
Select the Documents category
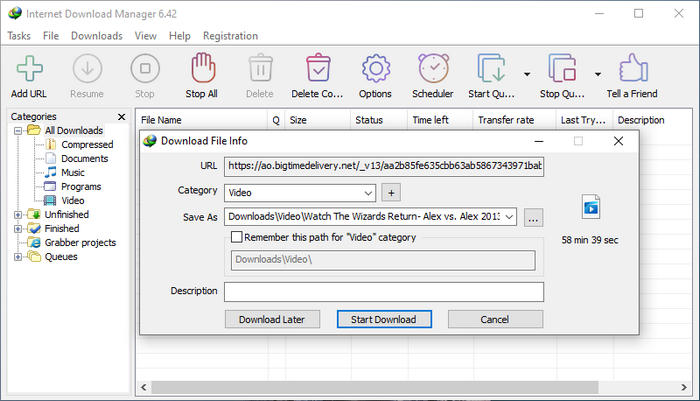pyautogui.click(x=84, y=159)
